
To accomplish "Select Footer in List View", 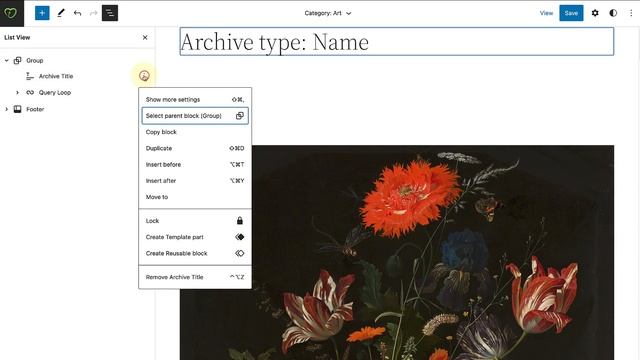I will click(x=35, y=109).
